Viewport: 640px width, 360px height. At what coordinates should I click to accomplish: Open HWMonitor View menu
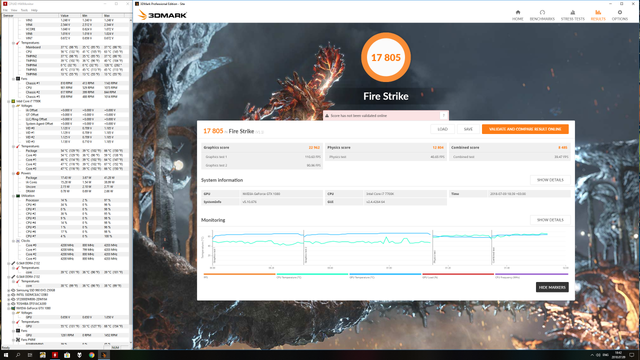pos(14,10)
